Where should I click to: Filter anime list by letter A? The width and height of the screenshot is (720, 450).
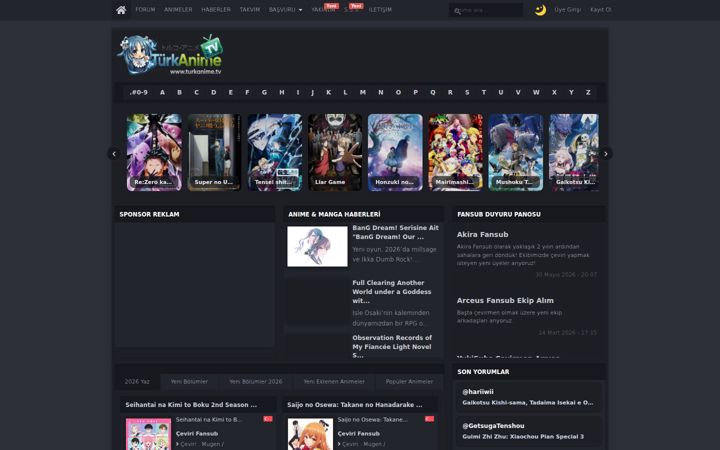coord(162,92)
